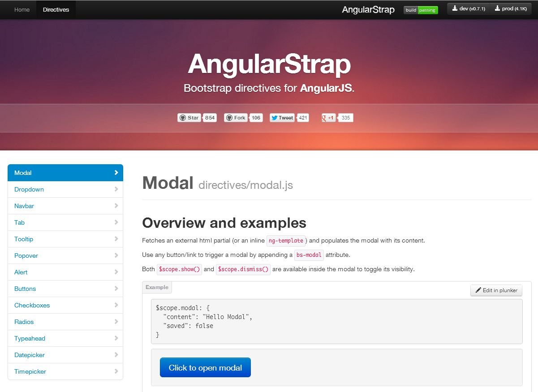Open the Tooltip sidebar entry

[x=65, y=239]
